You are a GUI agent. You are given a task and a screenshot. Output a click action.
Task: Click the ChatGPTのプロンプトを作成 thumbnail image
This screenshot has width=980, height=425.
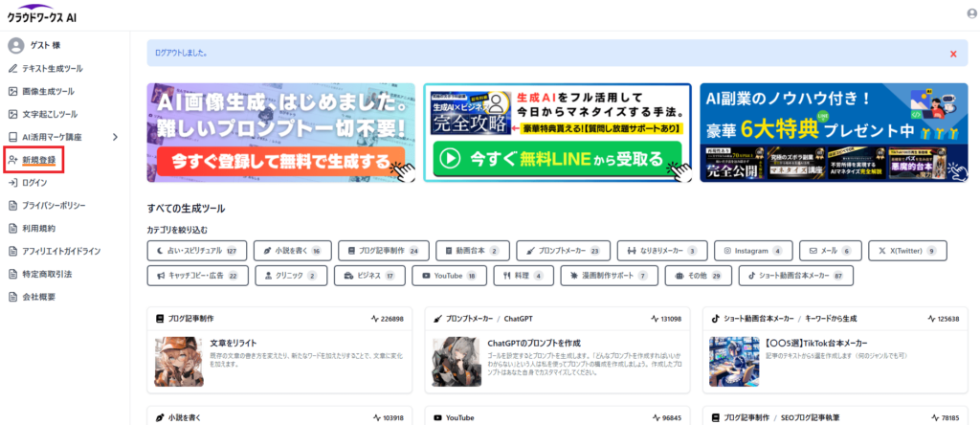457,361
